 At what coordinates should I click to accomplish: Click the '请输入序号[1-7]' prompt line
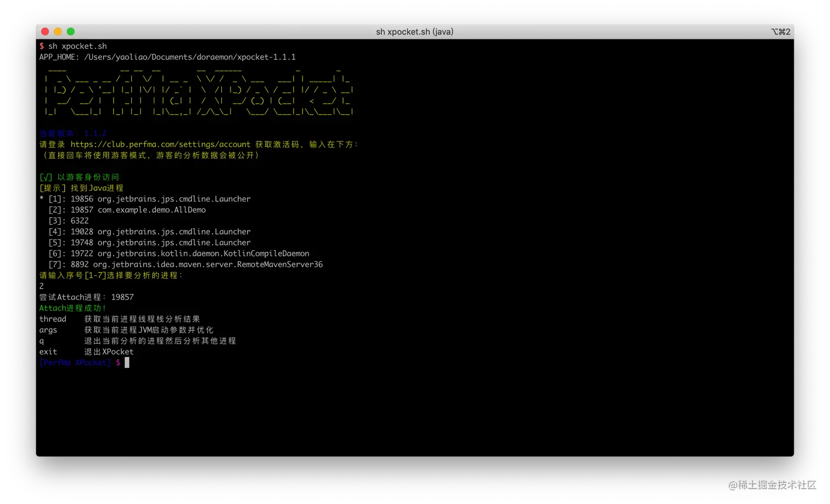click(111, 275)
